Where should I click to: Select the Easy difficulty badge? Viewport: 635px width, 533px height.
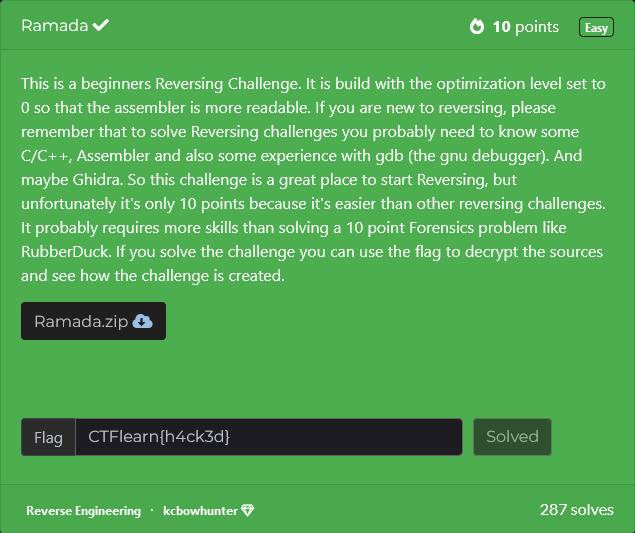[596, 27]
